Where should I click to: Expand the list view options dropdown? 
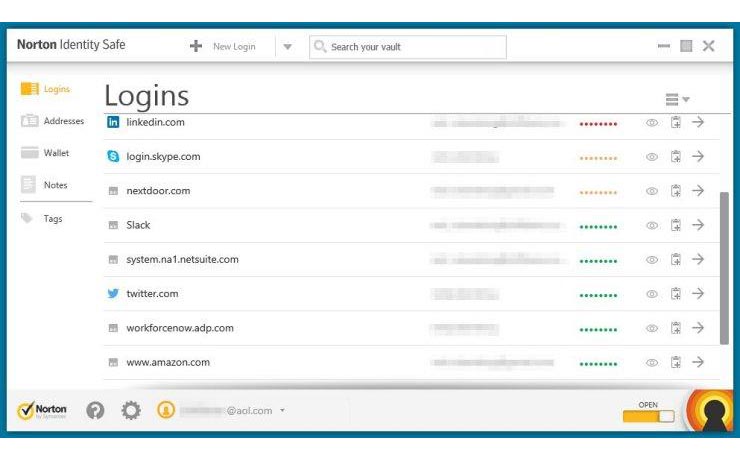point(678,100)
